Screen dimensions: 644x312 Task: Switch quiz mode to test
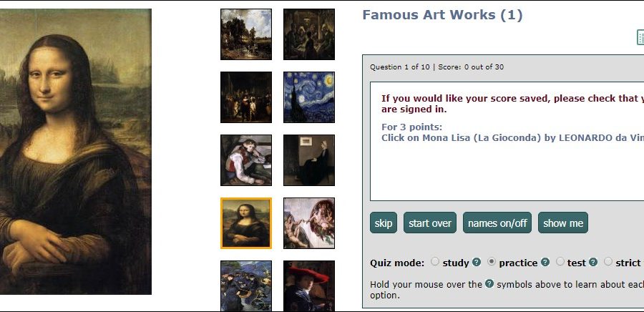click(x=560, y=262)
